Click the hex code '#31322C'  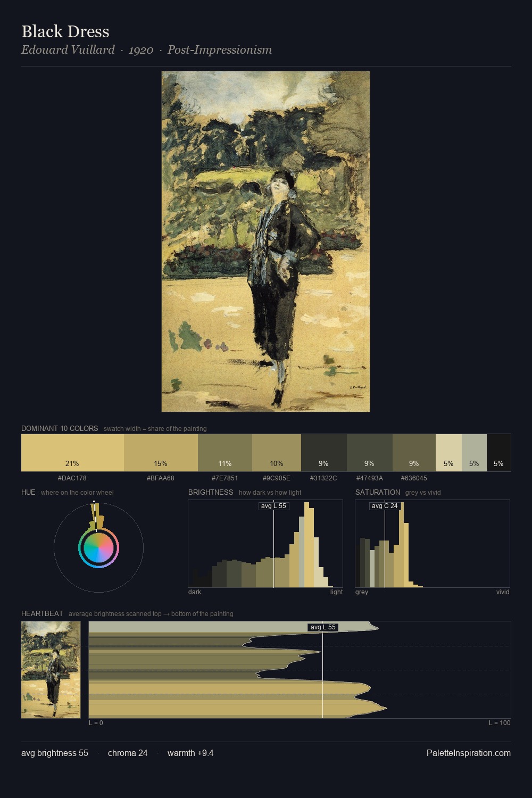pos(323,478)
